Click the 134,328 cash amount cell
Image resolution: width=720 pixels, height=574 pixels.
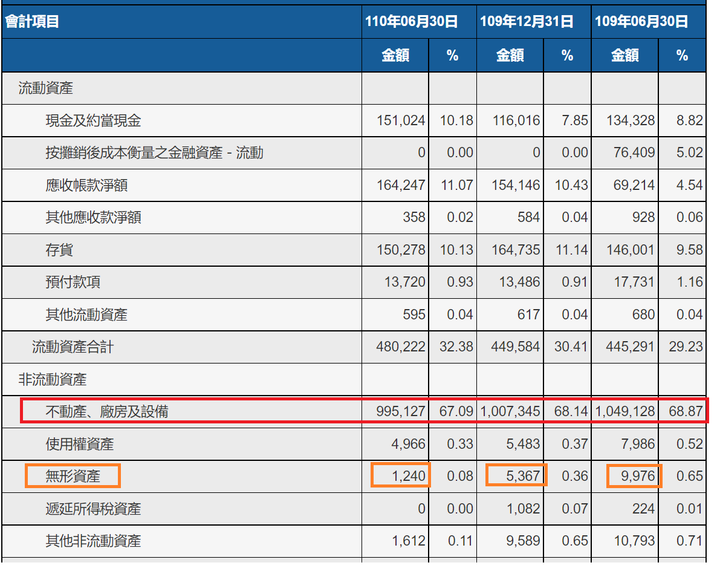click(x=630, y=121)
